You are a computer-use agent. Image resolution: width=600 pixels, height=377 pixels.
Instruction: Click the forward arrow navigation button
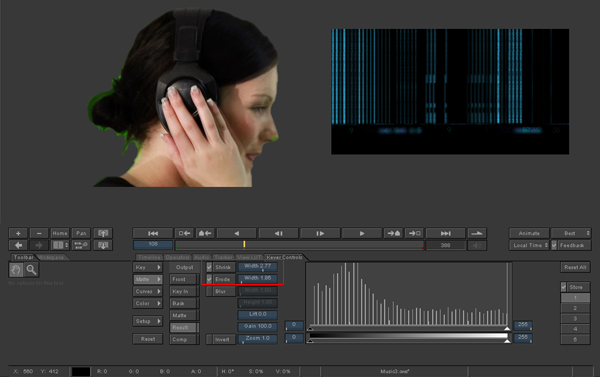[39, 245]
